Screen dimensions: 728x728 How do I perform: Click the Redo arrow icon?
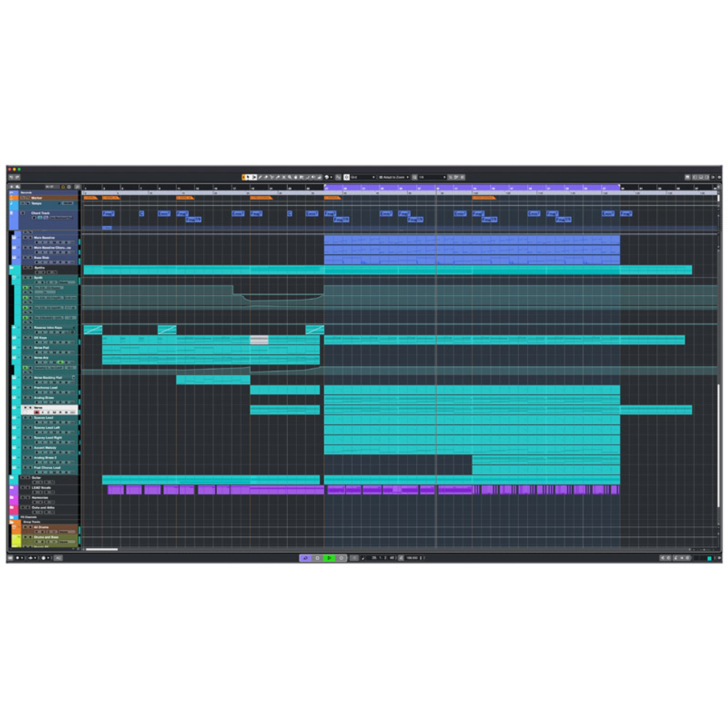coord(17,177)
